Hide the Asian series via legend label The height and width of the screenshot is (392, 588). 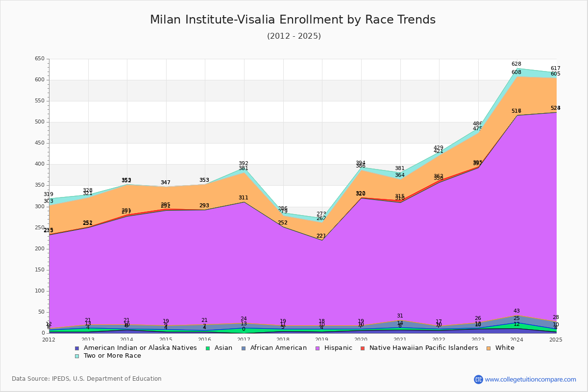point(223,348)
